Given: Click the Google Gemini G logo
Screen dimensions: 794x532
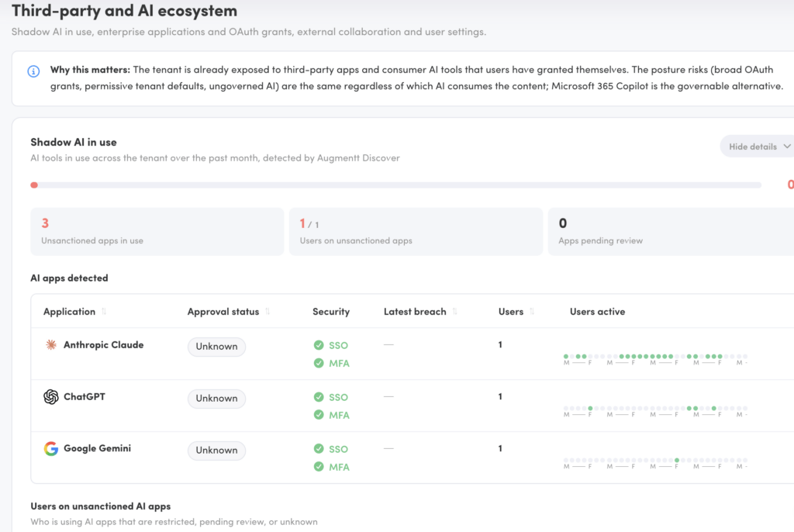Looking at the screenshot, I should 51,448.
